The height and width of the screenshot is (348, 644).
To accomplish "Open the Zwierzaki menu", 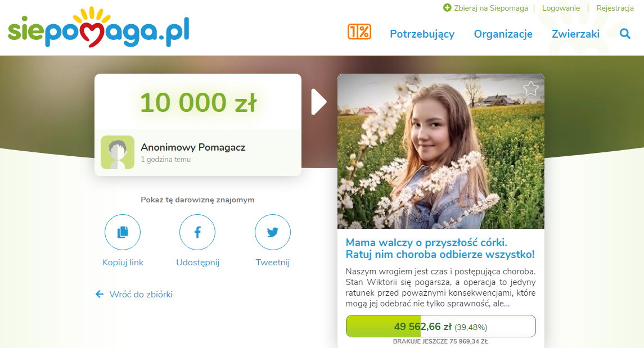I will click(x=575, y=34).
